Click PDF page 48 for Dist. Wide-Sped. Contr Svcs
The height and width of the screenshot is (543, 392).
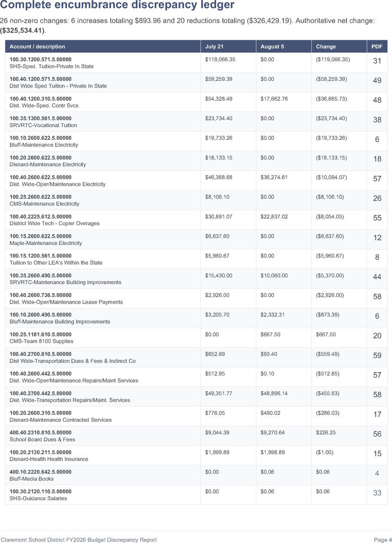pyautogui.click(x=377, y=100)
